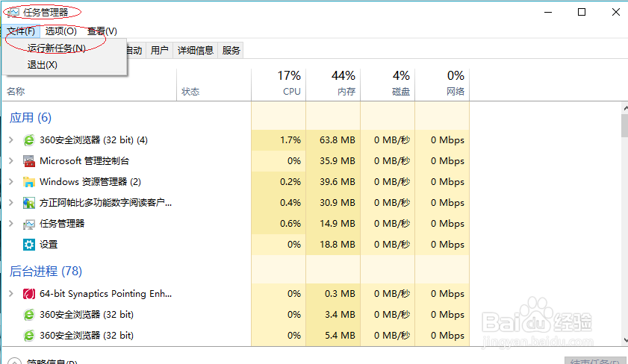The height and width of the screenshot is (364, 628).
Task: Click the 360安全浏览器 3.4 MB process icon
Action: click(29, 315)
